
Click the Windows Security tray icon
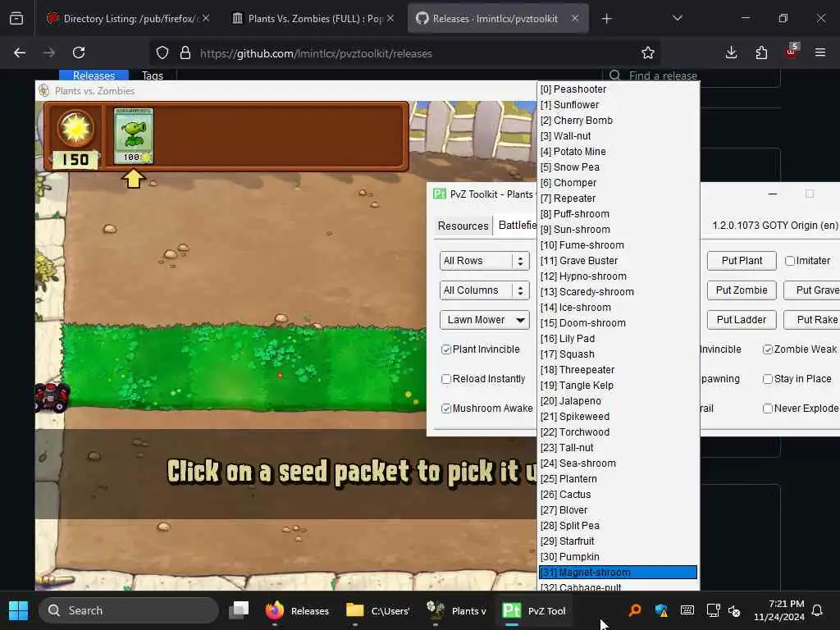click(x=661, y=610)
